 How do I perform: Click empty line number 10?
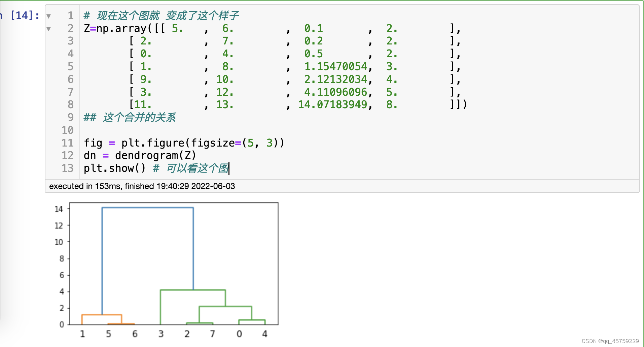tap(68, 130)
